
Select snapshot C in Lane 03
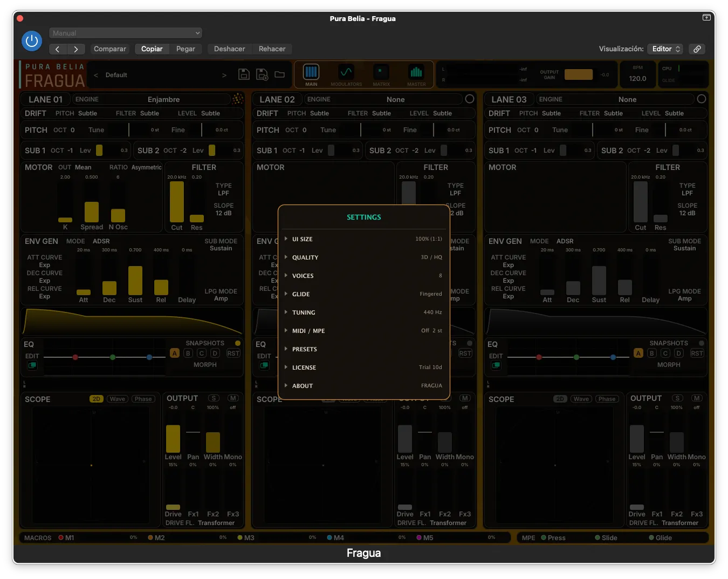tap(665, 353)
